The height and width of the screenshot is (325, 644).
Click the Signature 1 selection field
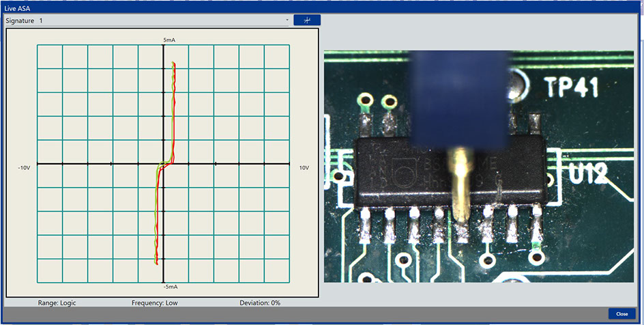pyautogui.click(x=147, y=20)
